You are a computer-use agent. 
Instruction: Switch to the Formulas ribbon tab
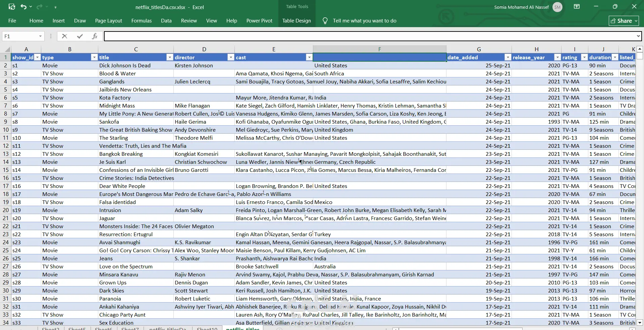(142, 21)
